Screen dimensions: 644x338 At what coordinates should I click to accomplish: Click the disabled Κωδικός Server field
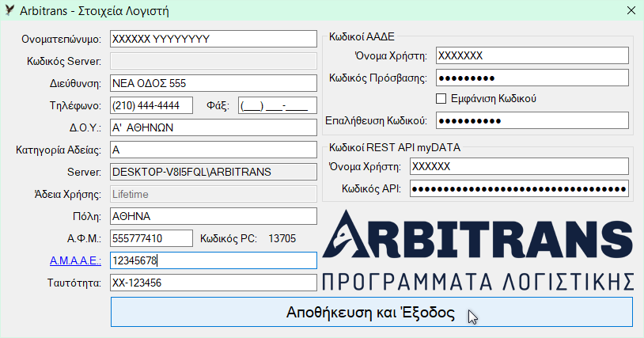click(213, 61)
